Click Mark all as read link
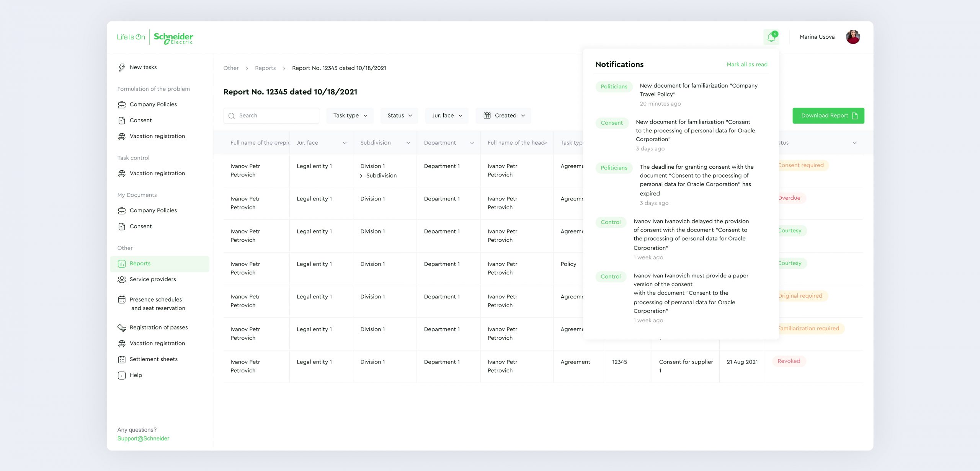 tap(747, 64)
